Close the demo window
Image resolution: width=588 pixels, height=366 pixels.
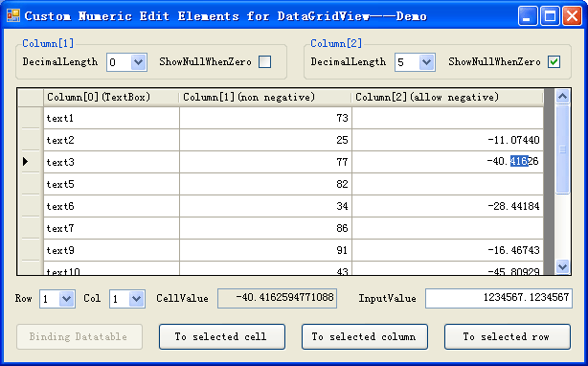[573, 16]
